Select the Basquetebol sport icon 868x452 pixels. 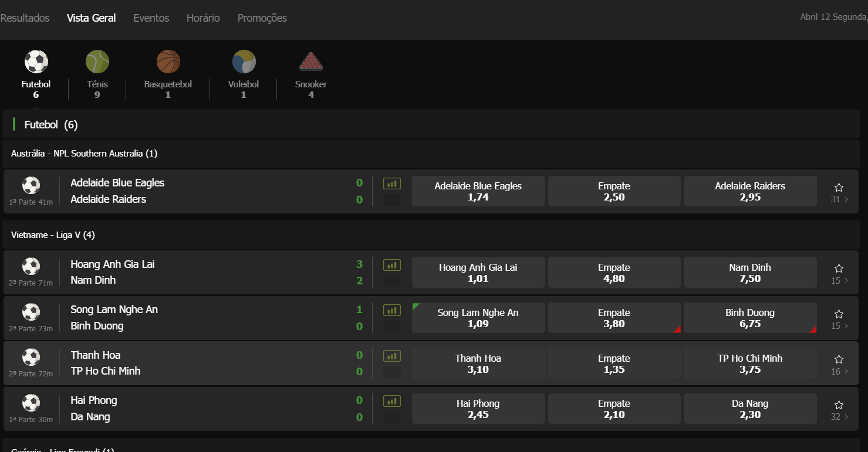(x=168, y=62)
